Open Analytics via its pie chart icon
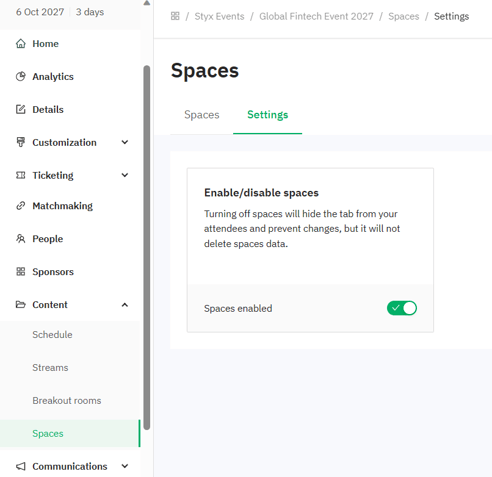 (x=21, y=77)
